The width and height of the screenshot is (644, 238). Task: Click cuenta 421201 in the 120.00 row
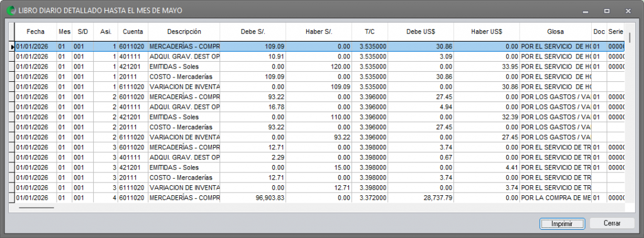click(133, 67)
